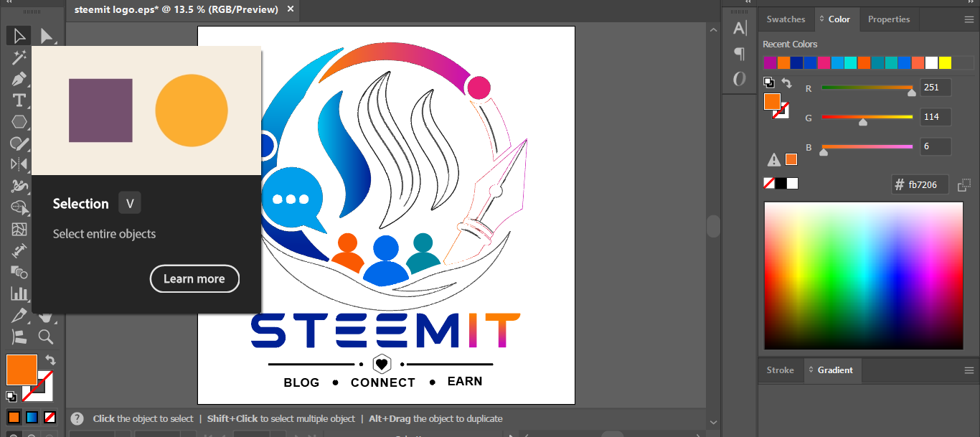This screenshot has height=437, width=980.
Task: Cycle Color panel view with tab arrows
Action: pos(821,19)
